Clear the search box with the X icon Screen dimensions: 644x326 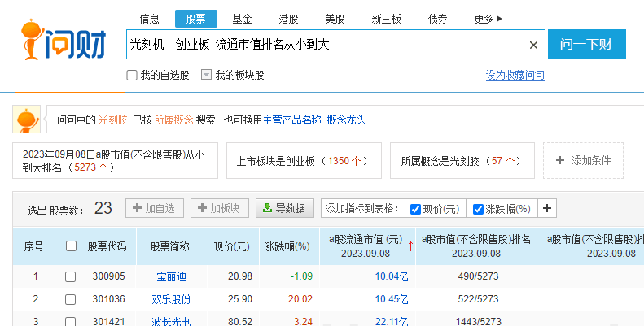(533, 45)
